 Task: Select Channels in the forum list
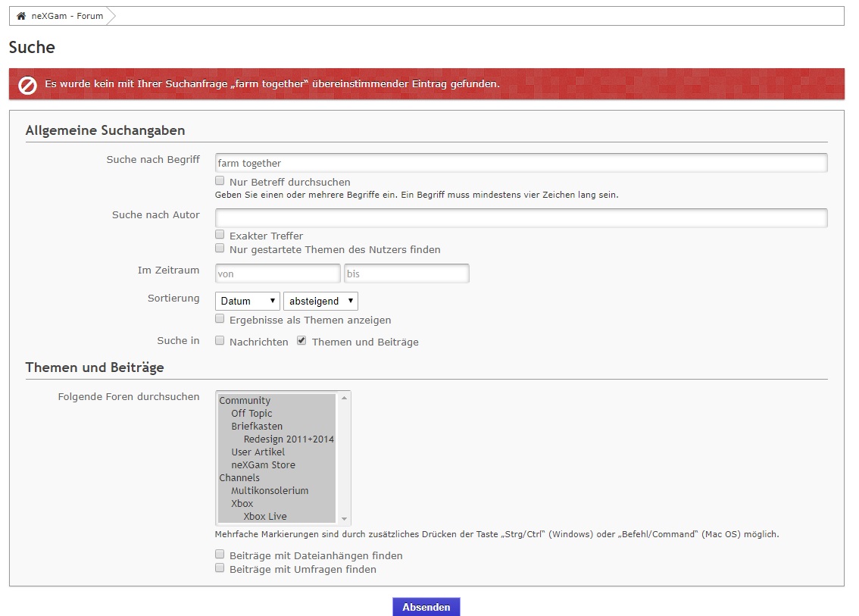click(276, 477)
